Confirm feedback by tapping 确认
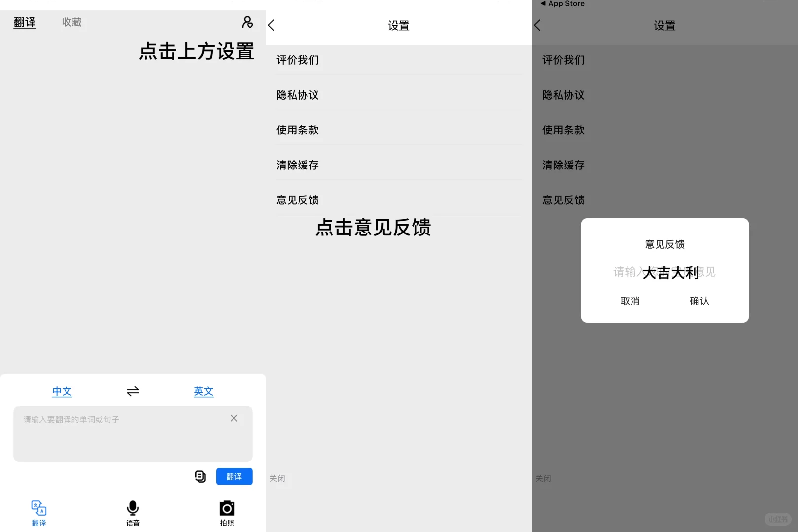Screen dimensions: 798x532 click(699, 301)
